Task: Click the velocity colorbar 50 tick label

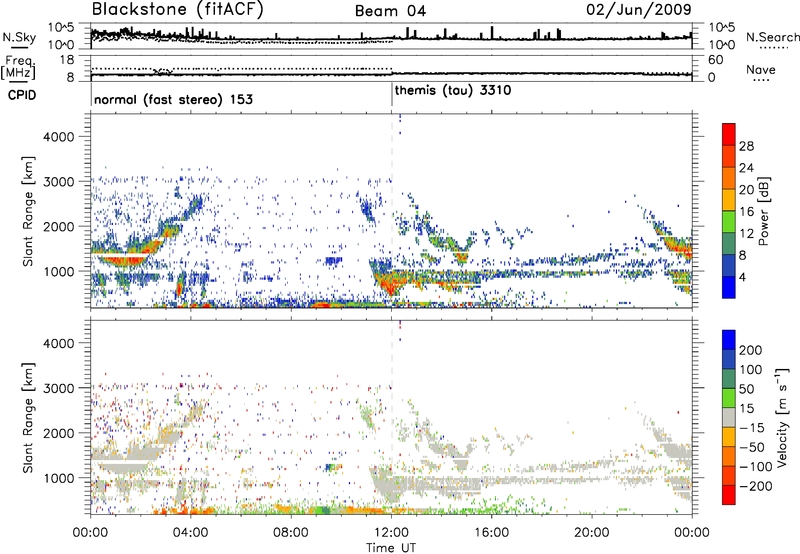Action: coord(746,389)
